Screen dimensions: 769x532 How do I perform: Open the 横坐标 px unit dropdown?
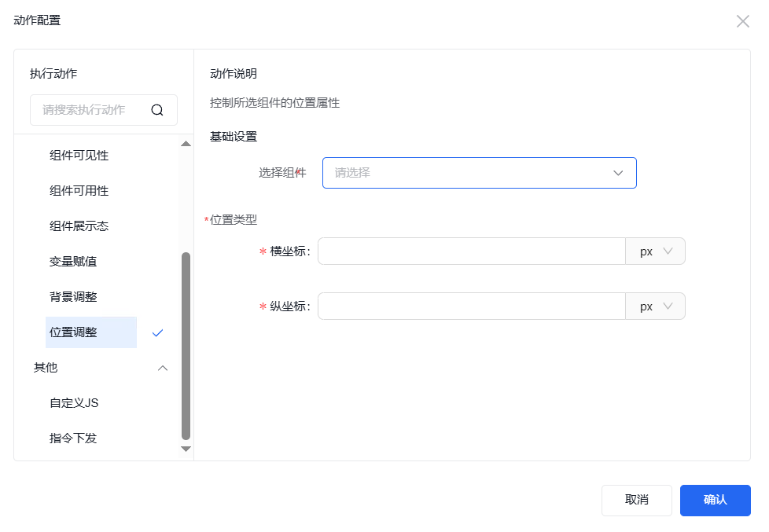pyautogui.click(x=656, y=251)
